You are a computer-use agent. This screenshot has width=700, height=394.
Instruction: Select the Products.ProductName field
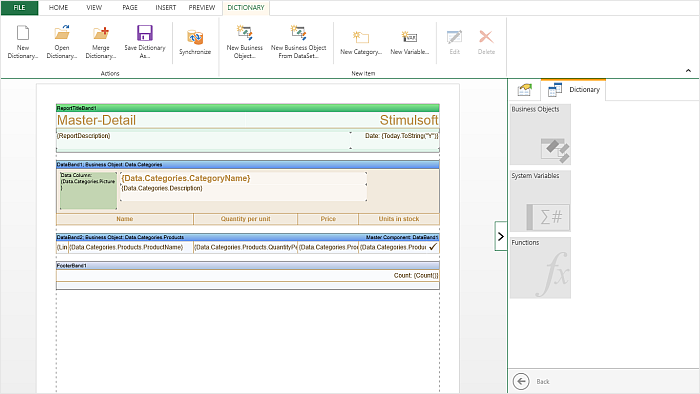(131, 247)
